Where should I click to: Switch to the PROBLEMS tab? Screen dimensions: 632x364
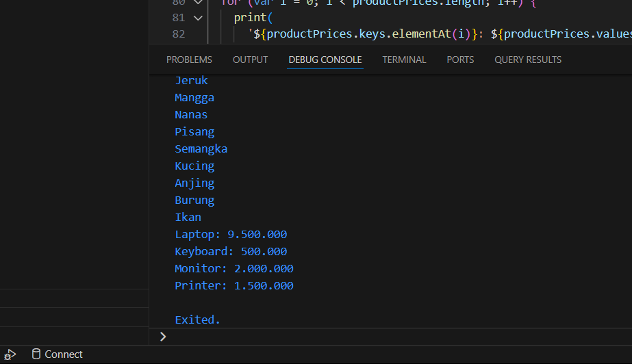click(189, 60)
